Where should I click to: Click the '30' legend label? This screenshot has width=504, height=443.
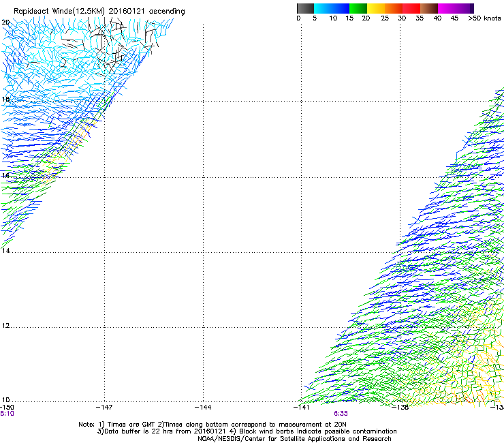pyautogui.click(x=402, y=18)
